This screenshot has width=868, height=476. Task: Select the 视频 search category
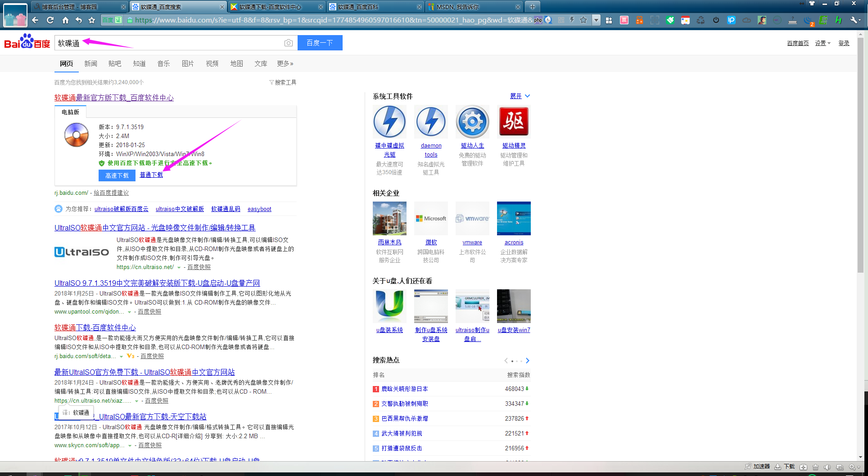(x=212, y=63)
